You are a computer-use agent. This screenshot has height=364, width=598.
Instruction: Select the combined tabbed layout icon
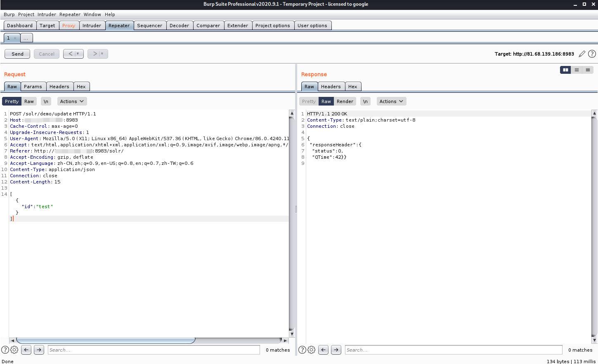point(588,70)
